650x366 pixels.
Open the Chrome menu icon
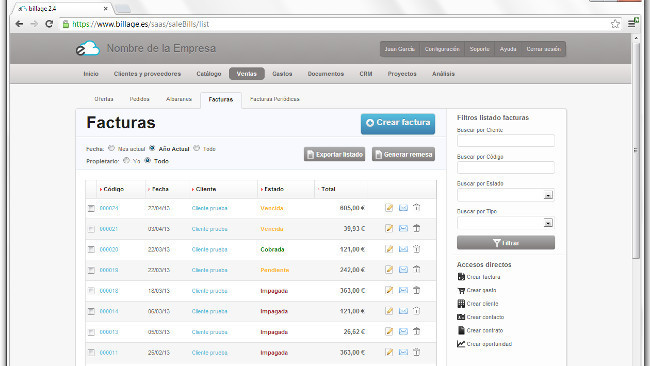click(633, 23)
